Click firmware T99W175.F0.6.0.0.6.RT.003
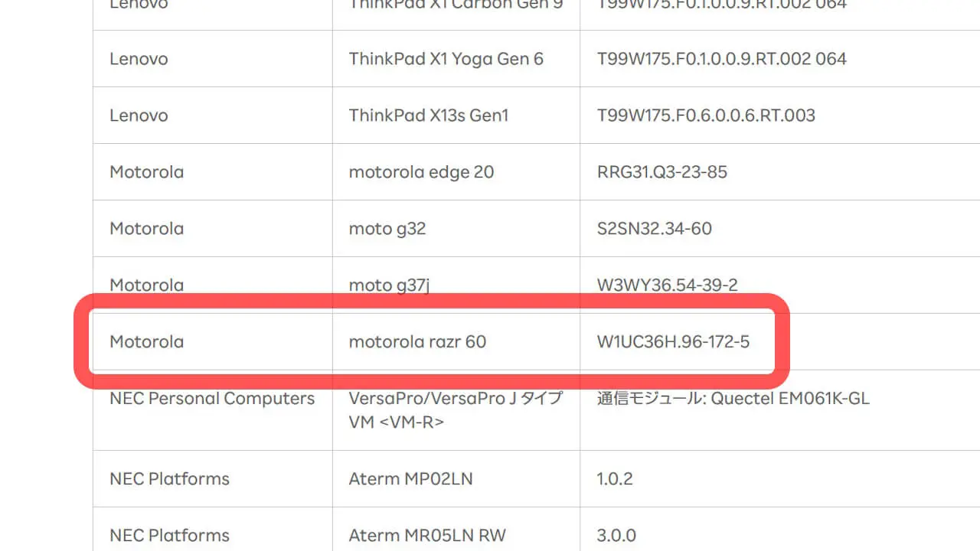The image size is (980, 551). [706, 116]
